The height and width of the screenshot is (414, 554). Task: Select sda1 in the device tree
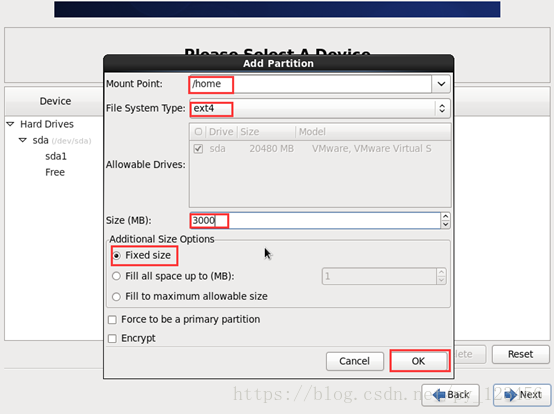coord(56,156)
